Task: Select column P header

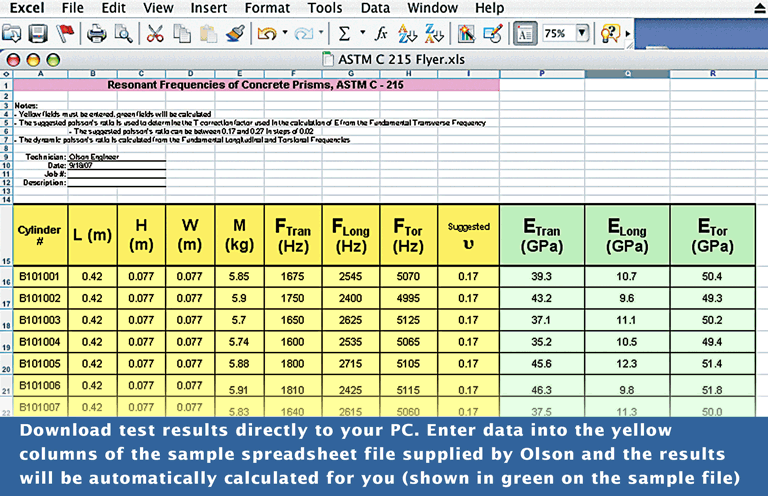Action: 542,74
